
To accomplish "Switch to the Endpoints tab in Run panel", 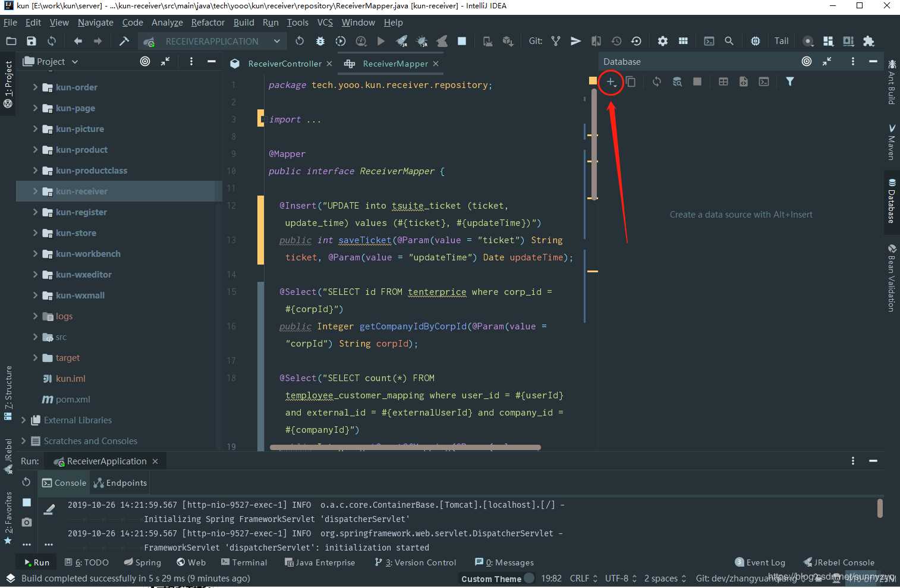I will [x=121, y=483].
